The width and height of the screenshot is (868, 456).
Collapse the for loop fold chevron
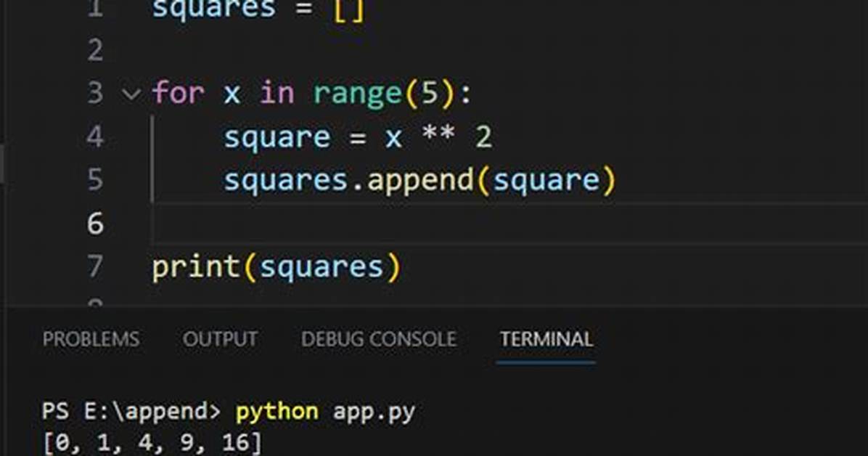131,94
